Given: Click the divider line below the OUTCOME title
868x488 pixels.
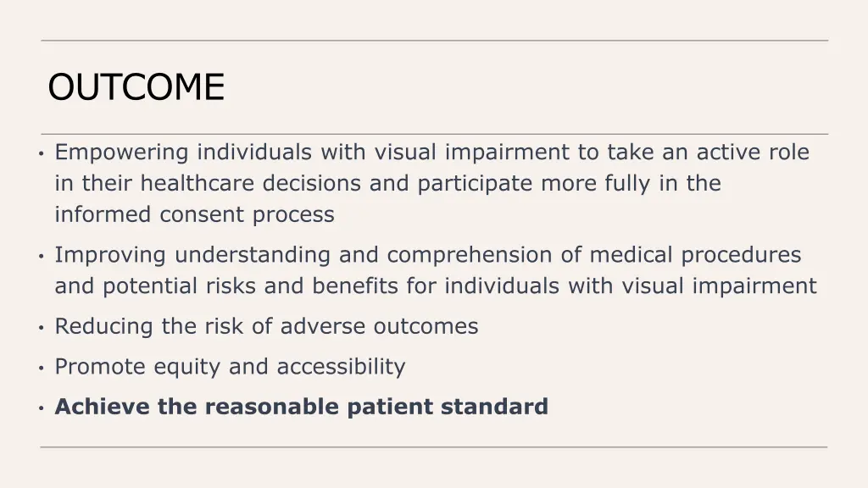Looking at the screenshot, I should (x=435, y=134).
